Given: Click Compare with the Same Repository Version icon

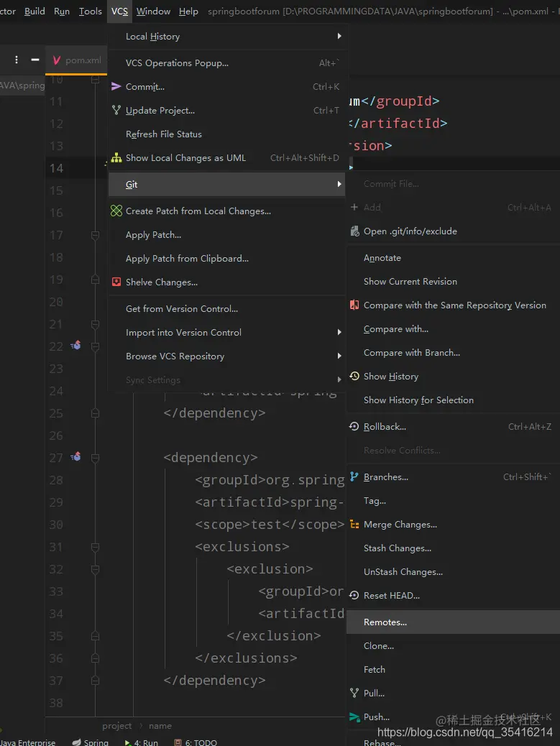Looking at the screenshot, I should (x=354, y=305).
